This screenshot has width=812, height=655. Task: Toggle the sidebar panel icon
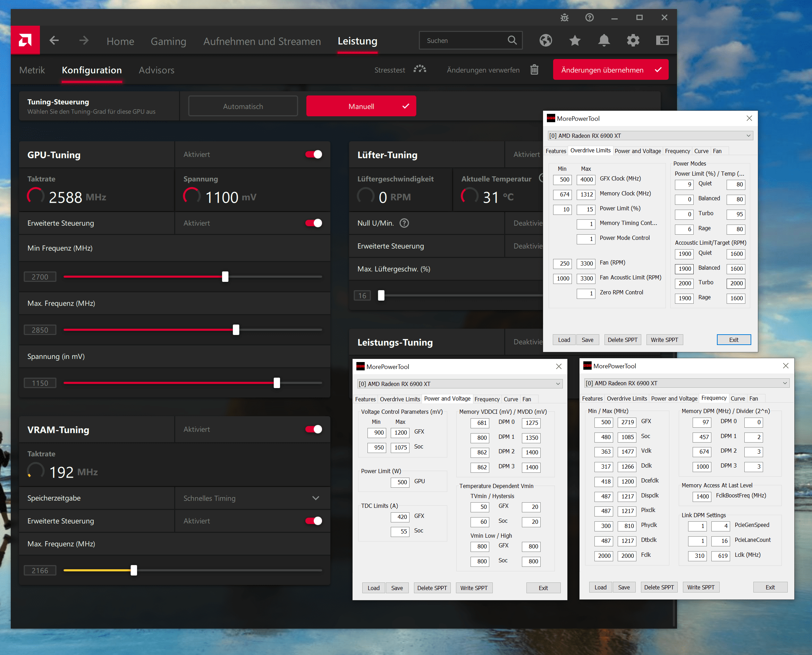click(x=662, y=40)
